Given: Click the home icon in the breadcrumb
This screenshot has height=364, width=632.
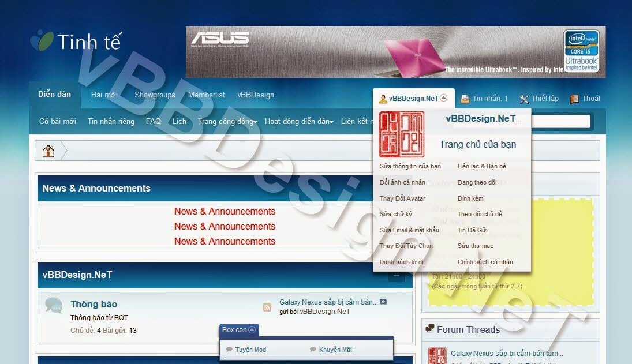Looking at the screenshot, I should 48,151.
